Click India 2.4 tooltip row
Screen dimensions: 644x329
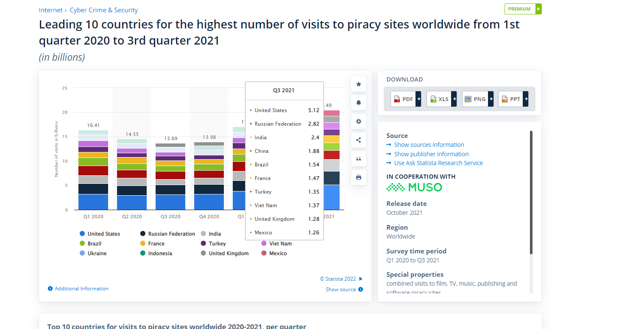point(284,138)
